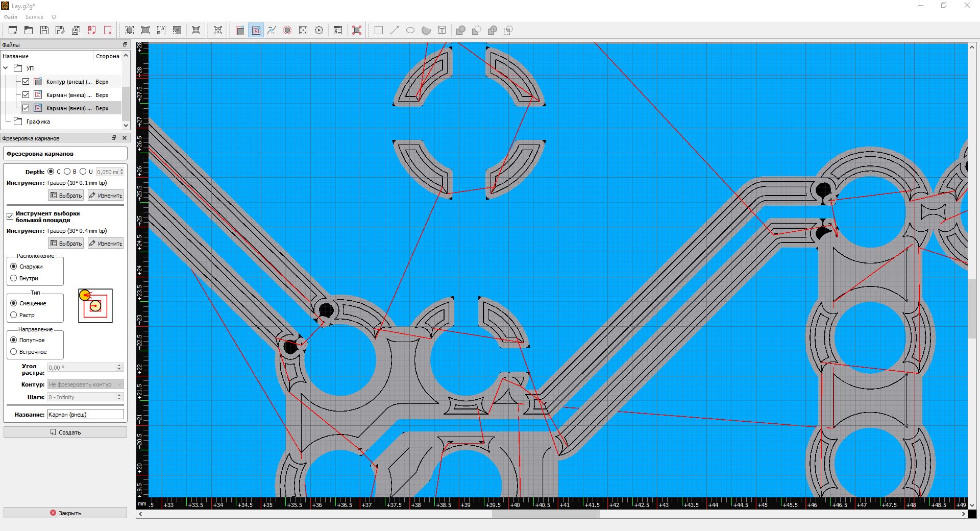Click the Save file toolbar icon
This screenshot has height=531, width=980.
pyautogui.click(x=44, y=30)
